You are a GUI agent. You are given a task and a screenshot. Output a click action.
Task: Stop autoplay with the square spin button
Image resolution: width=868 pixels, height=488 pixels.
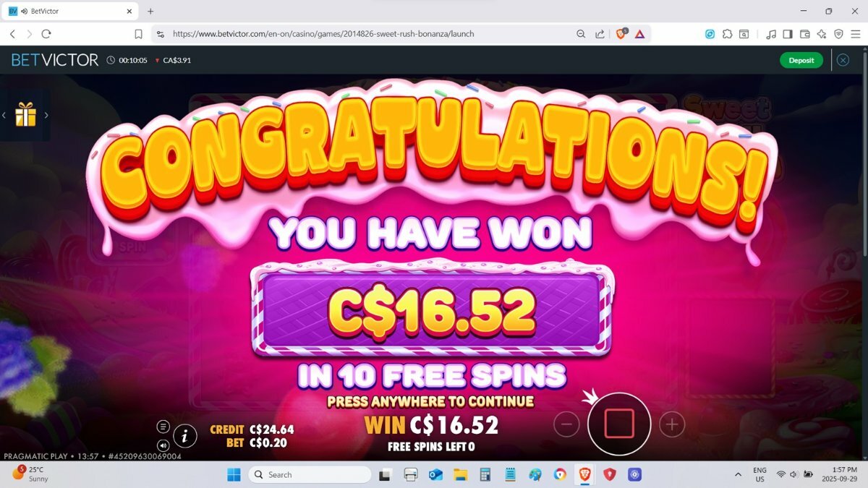(x=619, y=424)
